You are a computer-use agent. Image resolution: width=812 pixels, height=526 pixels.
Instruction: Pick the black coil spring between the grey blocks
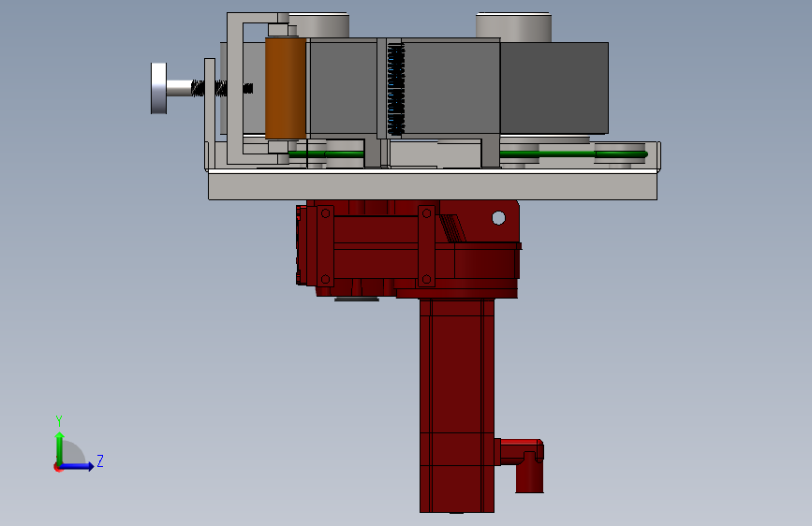click(396, 90)
